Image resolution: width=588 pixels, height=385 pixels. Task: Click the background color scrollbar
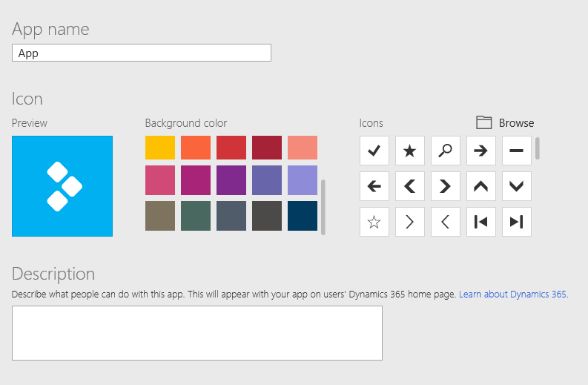[x=323, y=207]
